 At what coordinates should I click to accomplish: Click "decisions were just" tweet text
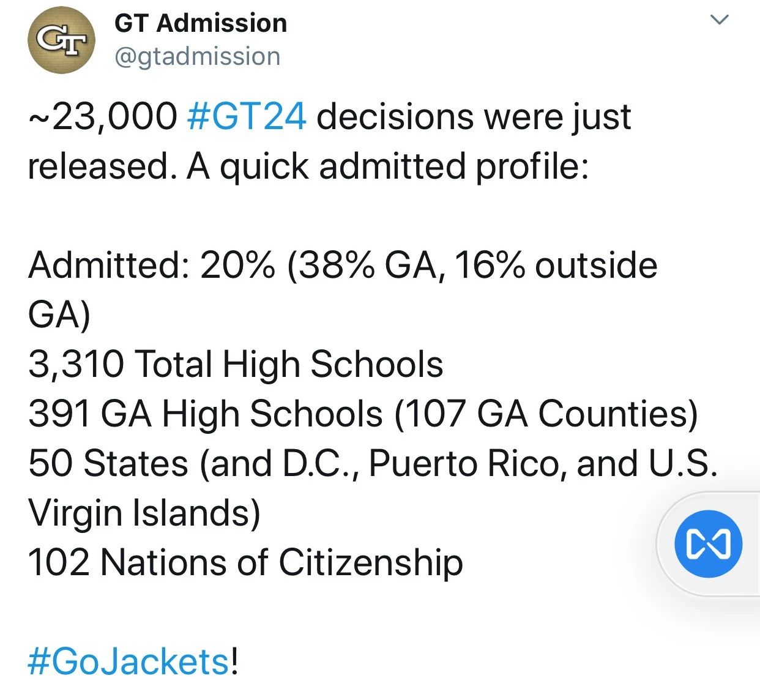pos(474,117)
